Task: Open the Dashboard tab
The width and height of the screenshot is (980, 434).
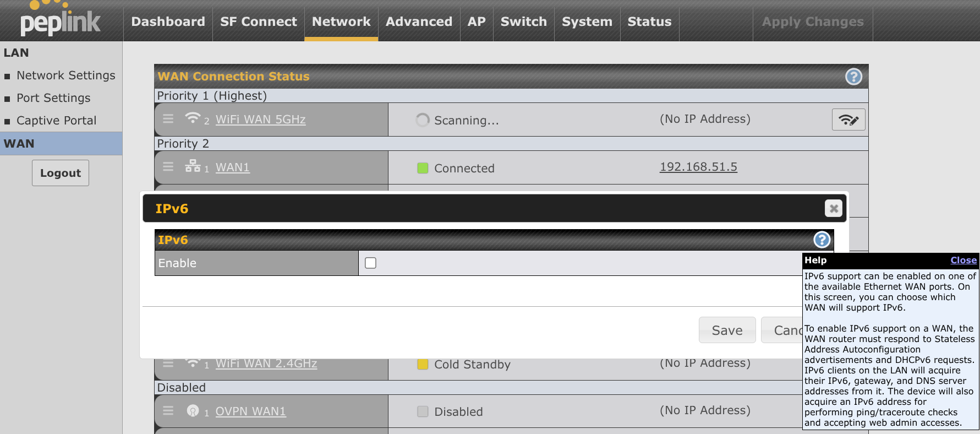Action: [x=168, y=21]
